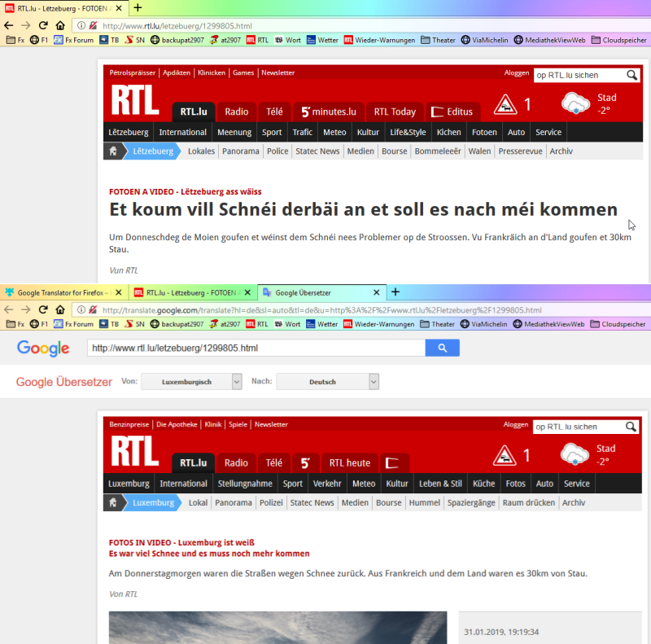This screenshot has width=651, height=644.
Task: Click the Pétrolspräisser link
Action: click(132, 72)
